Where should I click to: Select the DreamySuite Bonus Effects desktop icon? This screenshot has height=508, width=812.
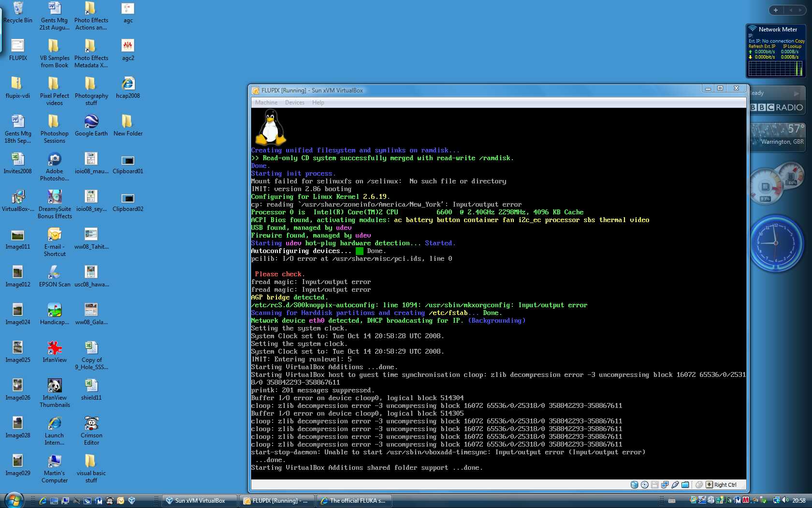click(x=55, y=205)
